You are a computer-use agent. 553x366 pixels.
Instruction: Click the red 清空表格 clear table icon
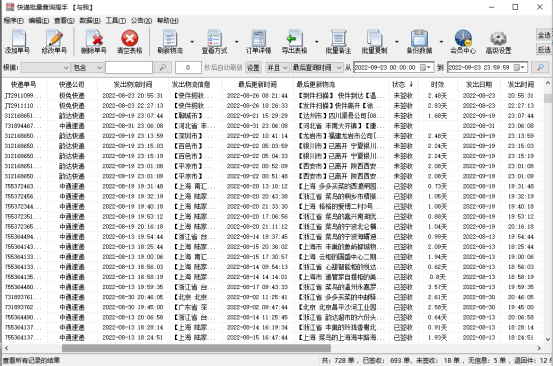click(x=129, y=42)
